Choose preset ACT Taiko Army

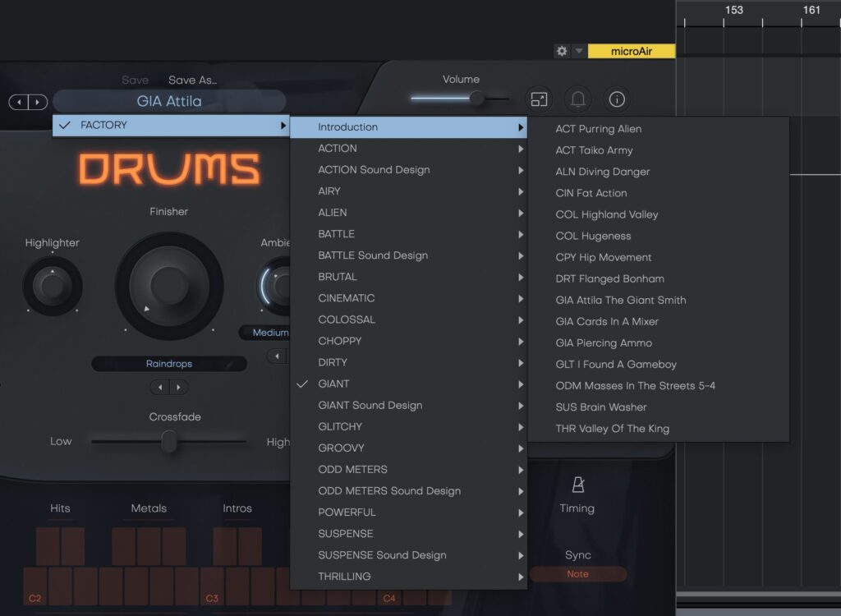pos(594,150)
